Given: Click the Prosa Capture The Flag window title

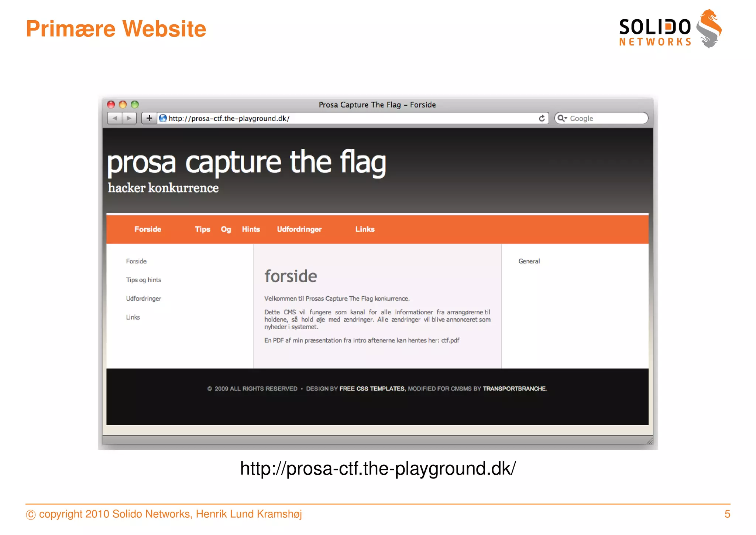Looking at the screenshot, I should click(377, 105).
